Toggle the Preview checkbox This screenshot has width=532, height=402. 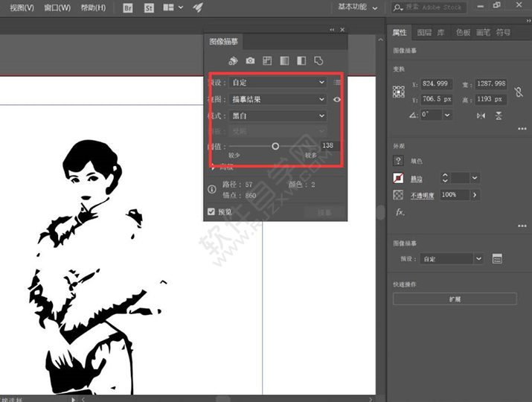pos(211,212)
